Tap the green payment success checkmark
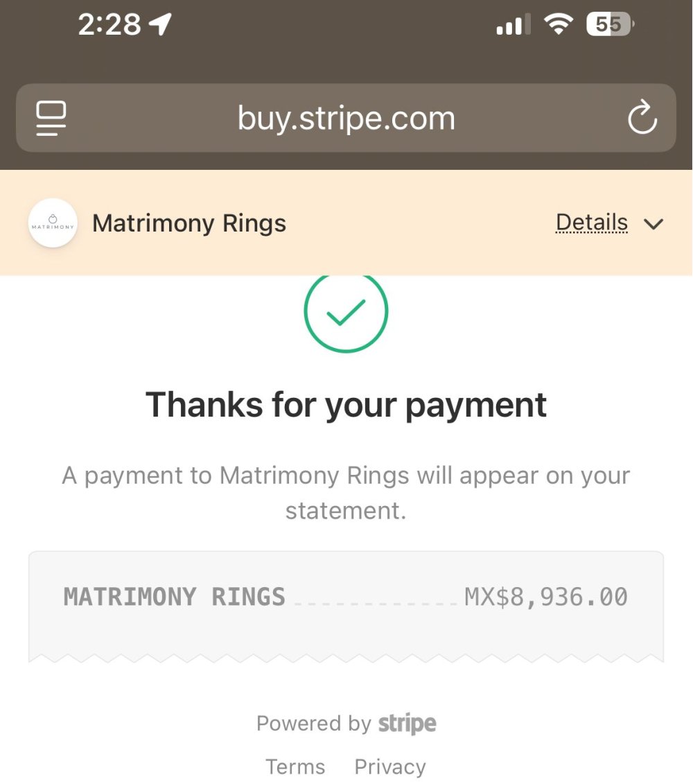693x784 pixels. coord(346,311)
